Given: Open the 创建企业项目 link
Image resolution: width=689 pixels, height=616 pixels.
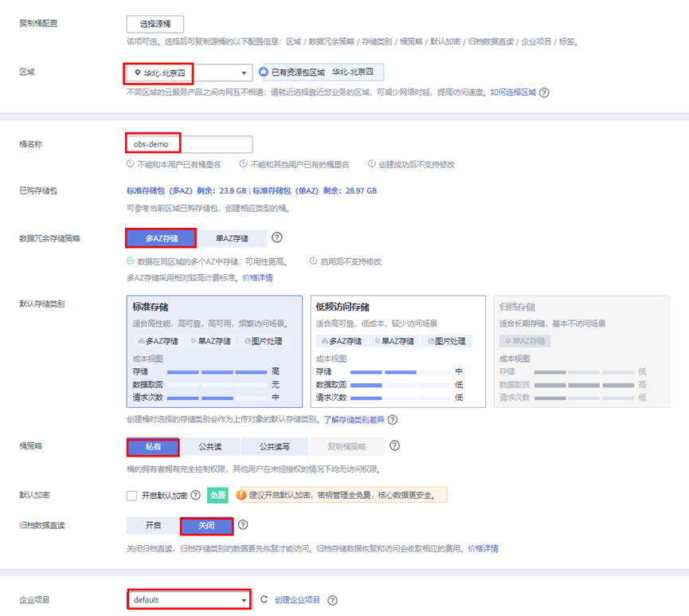Looking at the screenshot, I should tap(297, 600).
